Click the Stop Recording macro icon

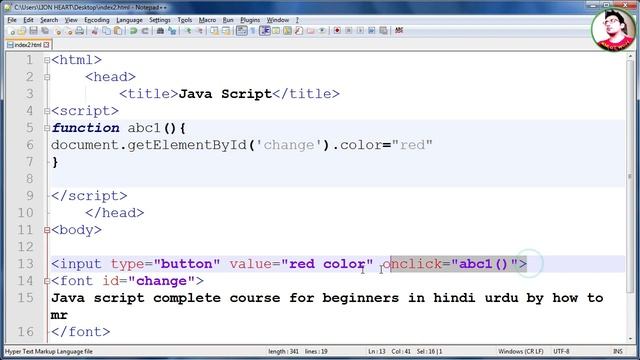click(x=349, y=31)
